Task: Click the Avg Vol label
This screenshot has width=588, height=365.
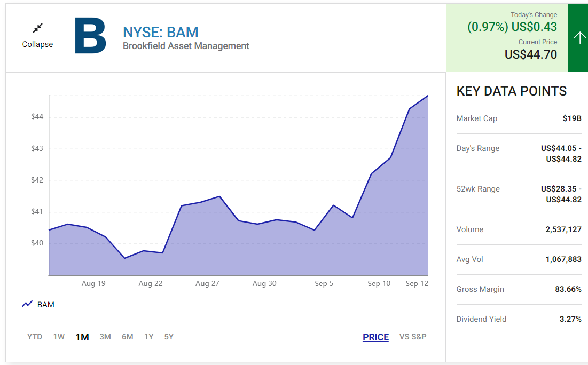Action: click(x=469, y=259)
